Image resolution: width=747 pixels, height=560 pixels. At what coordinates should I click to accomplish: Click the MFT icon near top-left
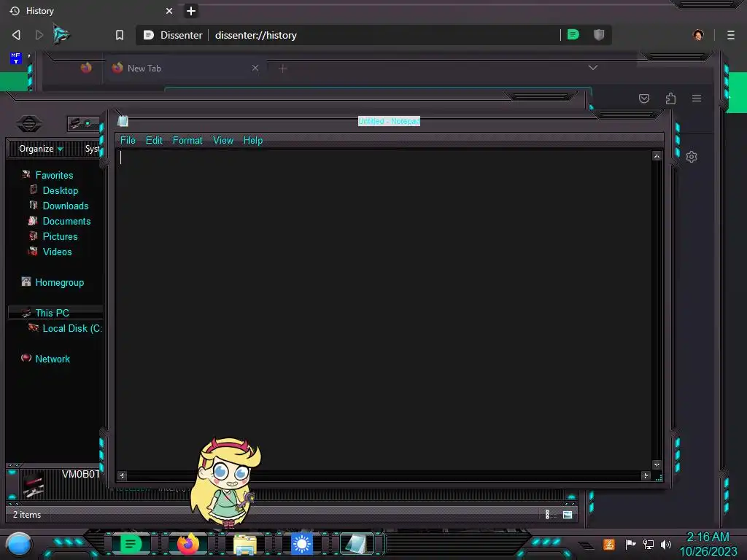pos(16,58)
